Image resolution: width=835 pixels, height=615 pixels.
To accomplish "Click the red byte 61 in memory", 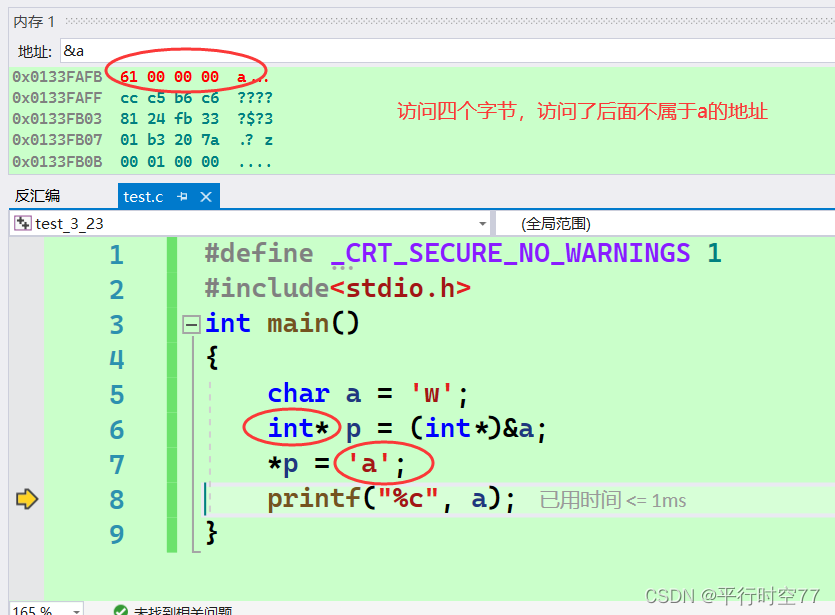I will click(x=129, y=77).
